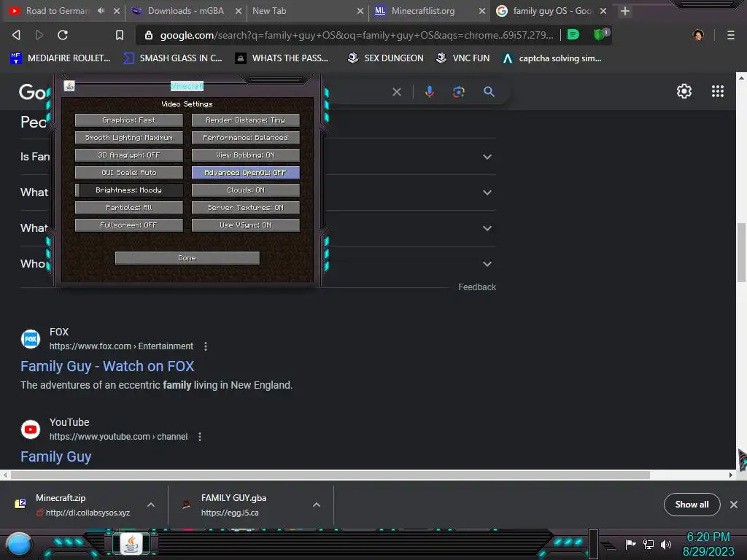Click the horizontal page scrollbar

(330, 475)
